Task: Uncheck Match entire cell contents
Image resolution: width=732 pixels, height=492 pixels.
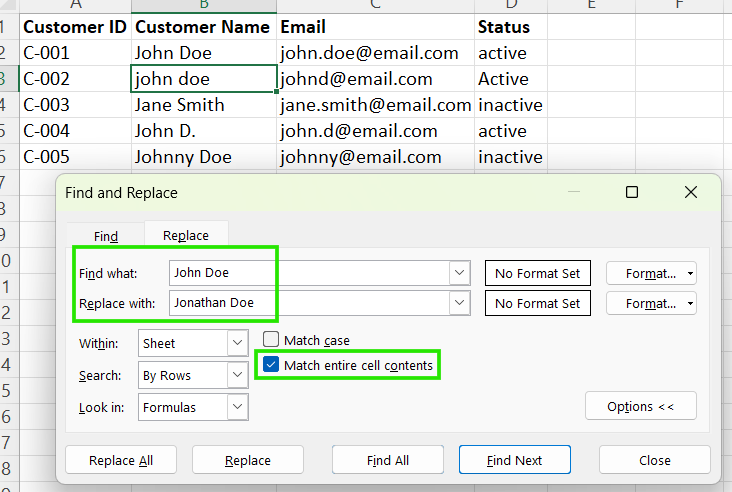Action: [271, 365]
